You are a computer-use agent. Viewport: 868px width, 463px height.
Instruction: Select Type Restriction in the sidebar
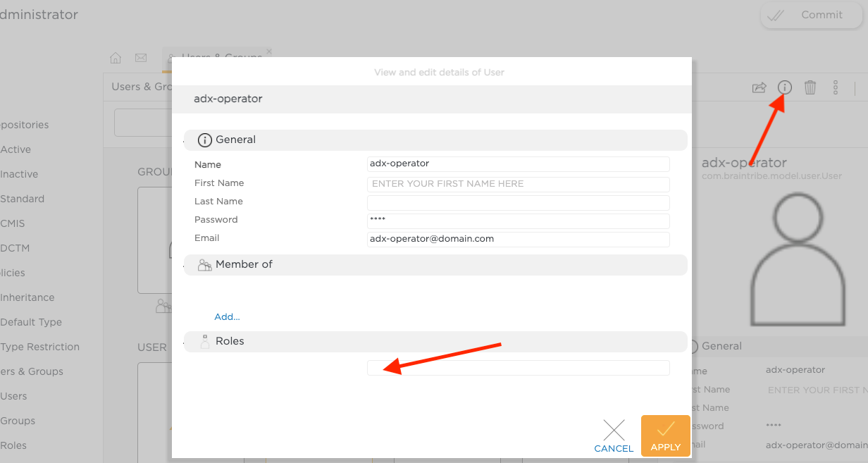[39, 347]
